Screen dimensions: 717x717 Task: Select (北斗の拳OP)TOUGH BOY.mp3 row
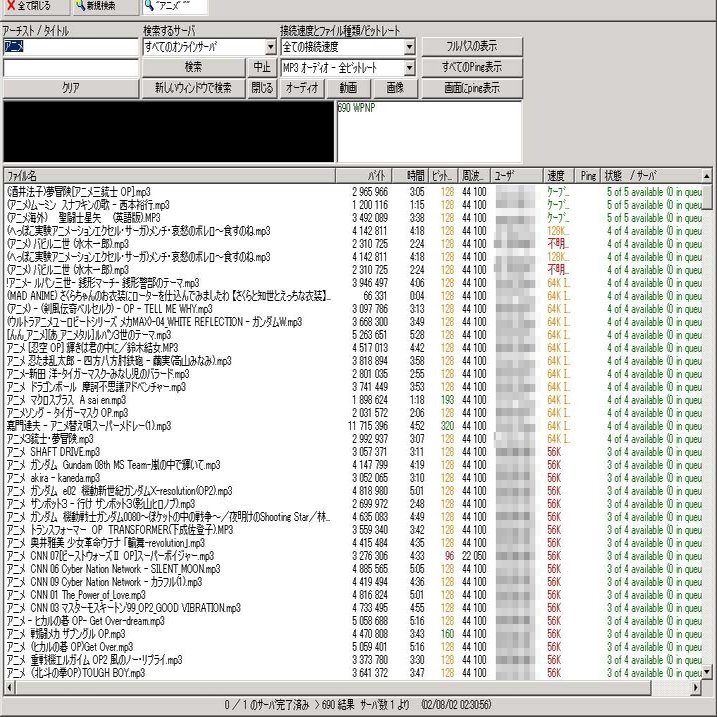(353, 673)
